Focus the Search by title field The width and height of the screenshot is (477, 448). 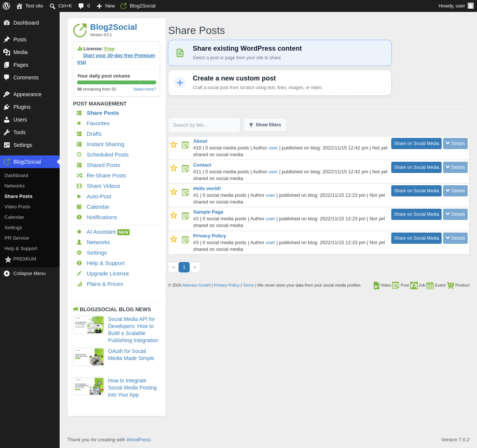click(204, 125)
